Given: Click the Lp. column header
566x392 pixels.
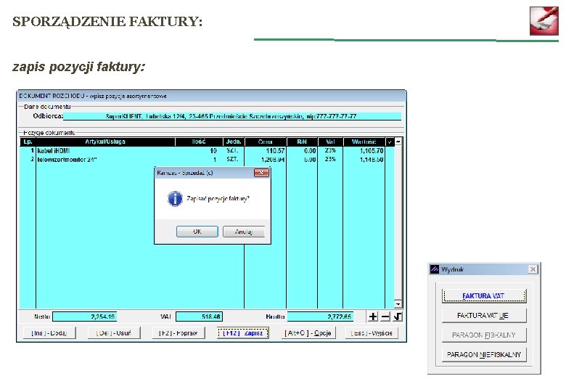Looking at the screenshot, I should tap(28, 142).
